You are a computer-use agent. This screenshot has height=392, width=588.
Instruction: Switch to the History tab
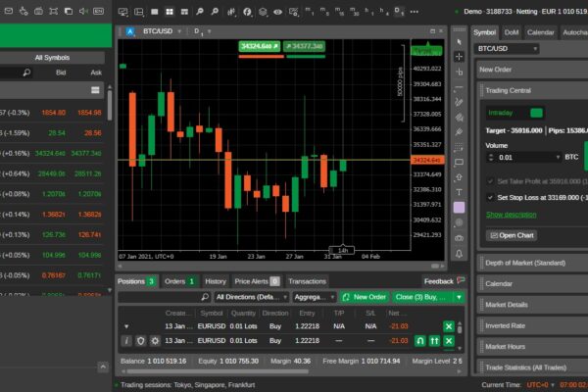[x=216, y=281]
